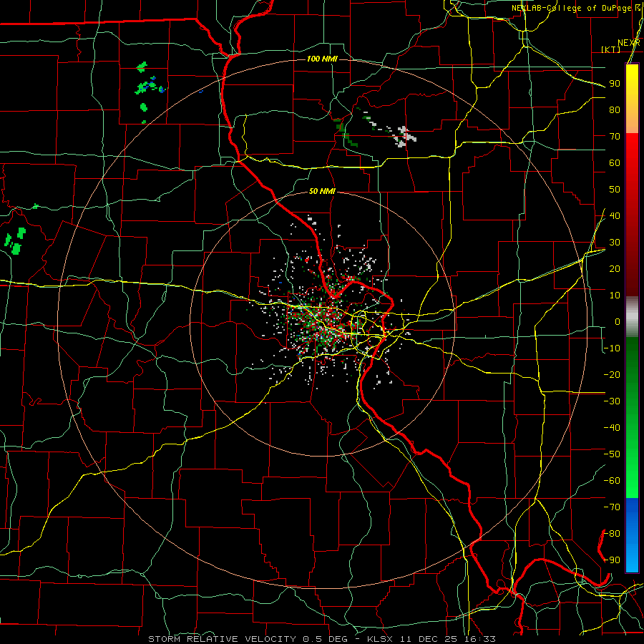Click the 100 NMI range ring label
Image resolution: width=644 pixels, height=644 pixels.
coord(323,59)
